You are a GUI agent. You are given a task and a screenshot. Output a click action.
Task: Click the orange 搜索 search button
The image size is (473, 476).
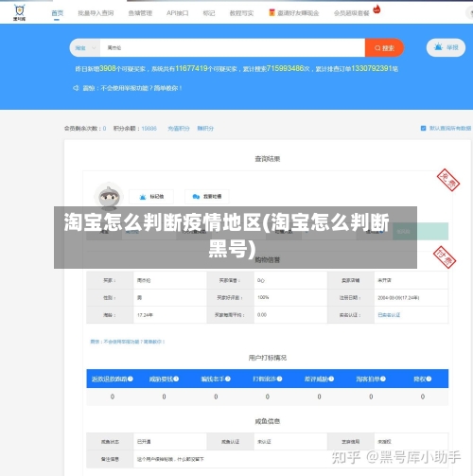click(384, 48)
